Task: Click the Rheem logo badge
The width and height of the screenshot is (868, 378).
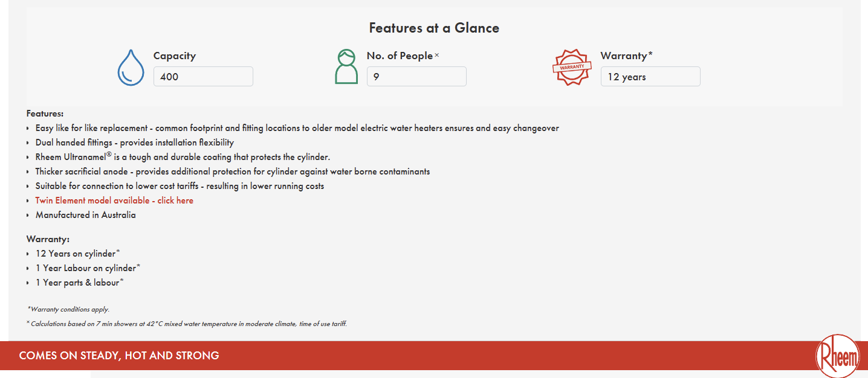Action: (837, 357)
